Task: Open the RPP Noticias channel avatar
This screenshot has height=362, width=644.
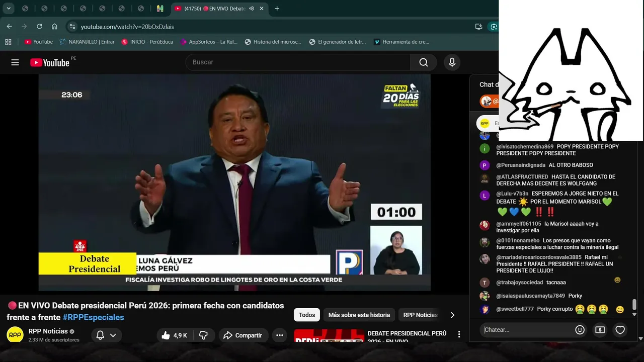Action: tap(15, 335)
